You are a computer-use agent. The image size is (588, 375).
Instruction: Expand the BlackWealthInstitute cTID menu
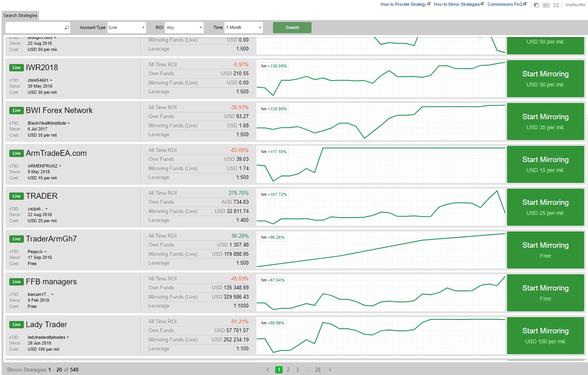point(69,123)
